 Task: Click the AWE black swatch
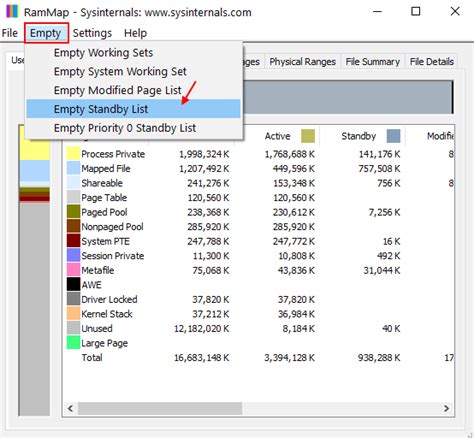click(73, 285)
